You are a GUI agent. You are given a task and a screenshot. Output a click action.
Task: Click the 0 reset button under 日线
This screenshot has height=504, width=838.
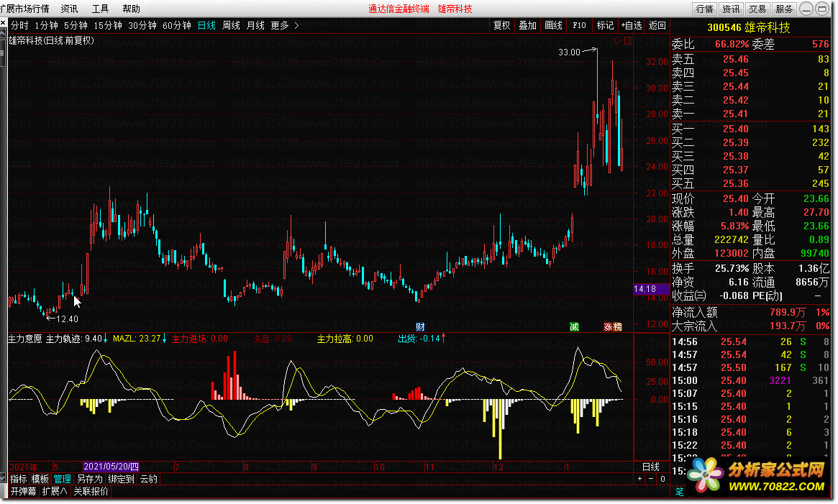coord(662,479)
